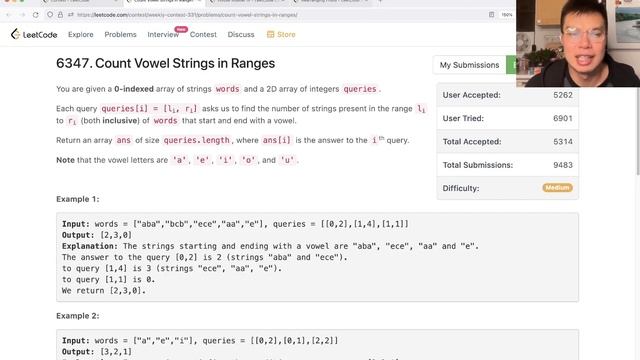Click the problem title 6347 Count Vowel Strings

pyautogui.click(x=165, y=63)
